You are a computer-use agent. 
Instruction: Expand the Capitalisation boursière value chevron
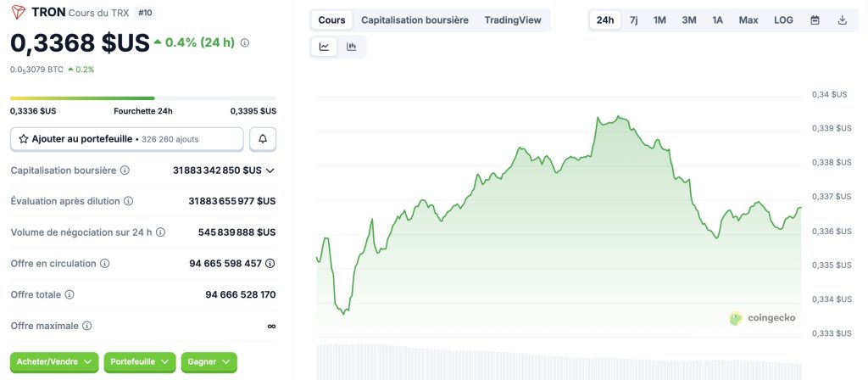point(270,170)
